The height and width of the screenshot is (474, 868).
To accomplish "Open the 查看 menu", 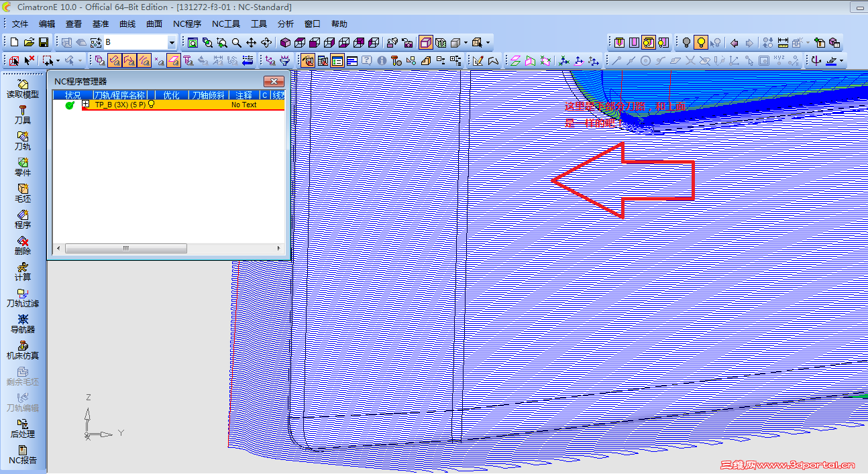I will pyautogui.click(x=74, y=23).
